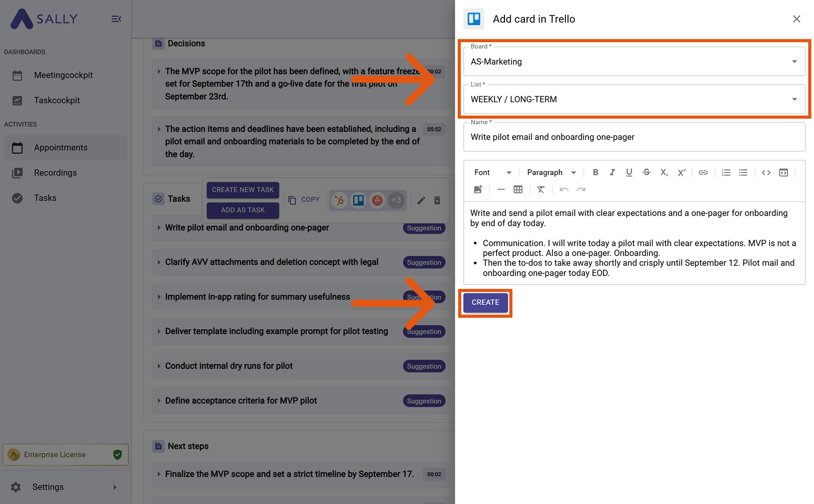Insert an image in the editor

[x=478, y=190]
